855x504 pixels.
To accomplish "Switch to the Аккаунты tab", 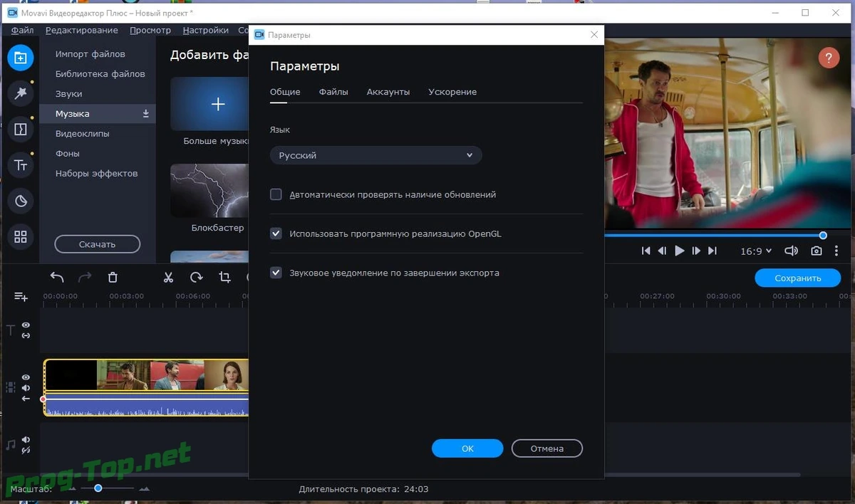I will pos(388,92).
